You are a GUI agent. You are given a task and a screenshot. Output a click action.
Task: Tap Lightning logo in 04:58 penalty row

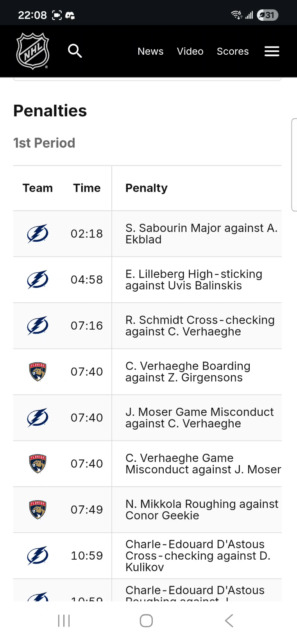(38, 280)
